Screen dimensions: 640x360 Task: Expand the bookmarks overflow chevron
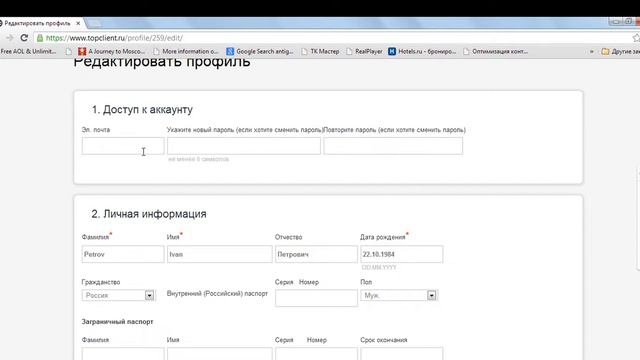[x=591, y=51]
